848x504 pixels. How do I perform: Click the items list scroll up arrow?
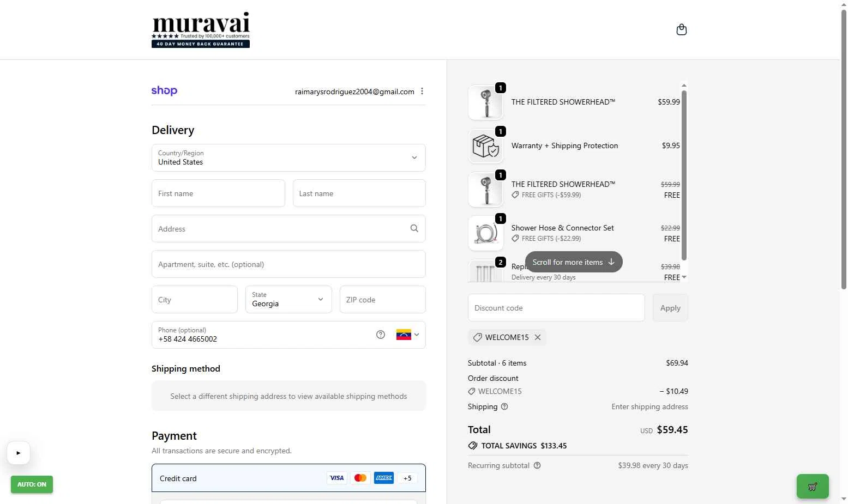[x=684, y=86]
